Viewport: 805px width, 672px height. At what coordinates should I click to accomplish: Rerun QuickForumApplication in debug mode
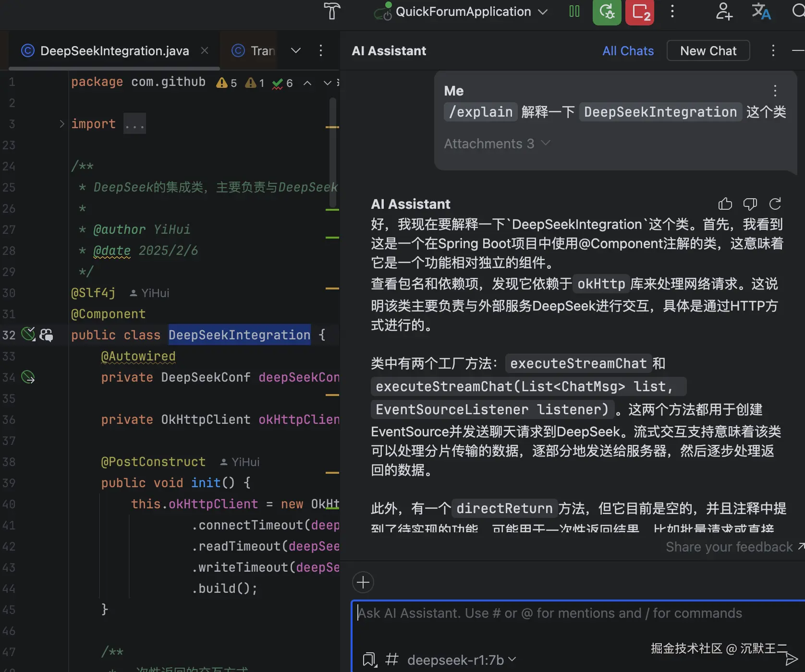click(607, 12)
